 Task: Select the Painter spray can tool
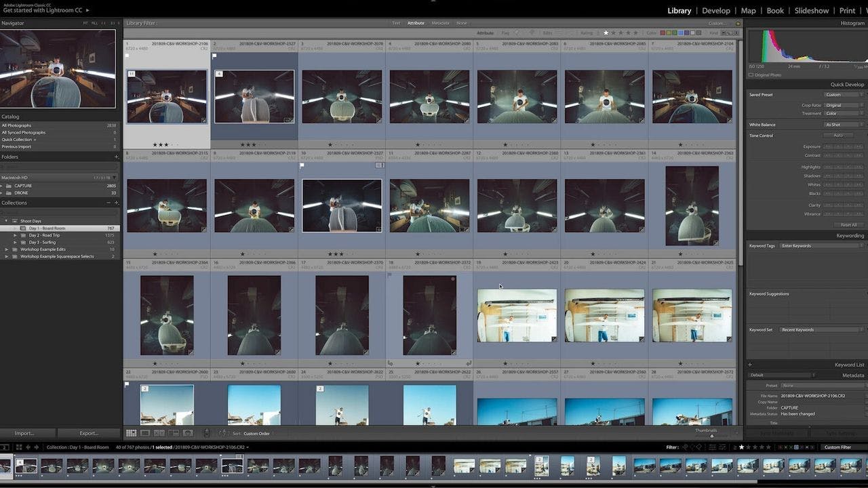click(207, 433)
